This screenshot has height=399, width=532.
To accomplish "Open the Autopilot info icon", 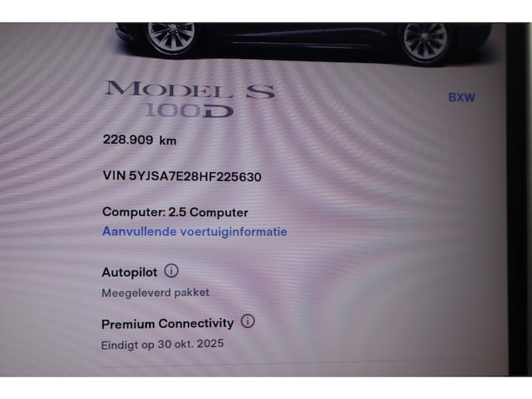I will tap(172, 271).
